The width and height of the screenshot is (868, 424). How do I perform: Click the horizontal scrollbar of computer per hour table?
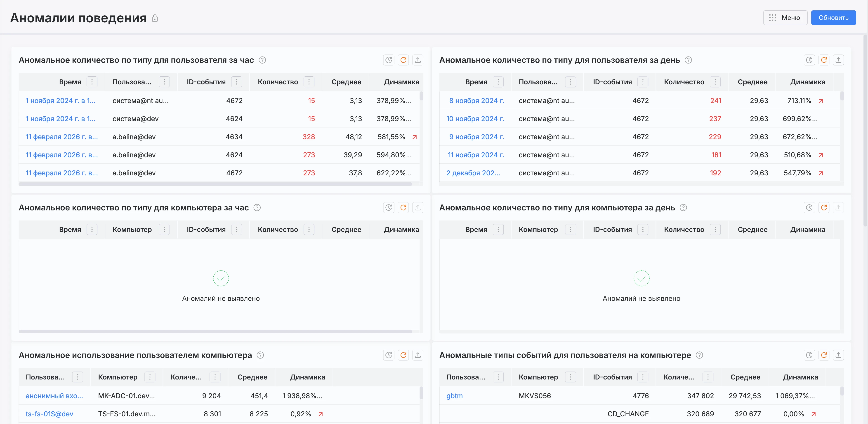click(215, 332)
